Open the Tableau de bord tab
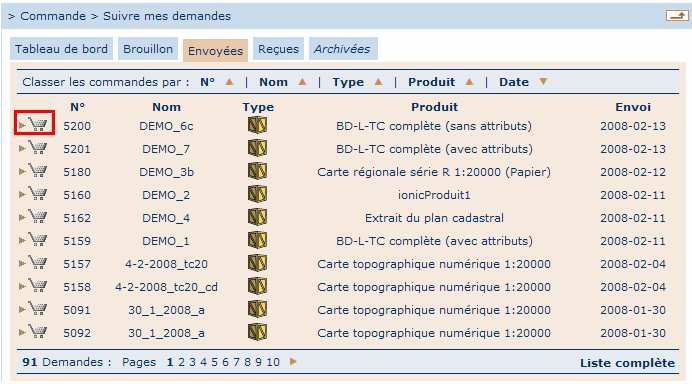Screen dimensions: 692x384 61,49
